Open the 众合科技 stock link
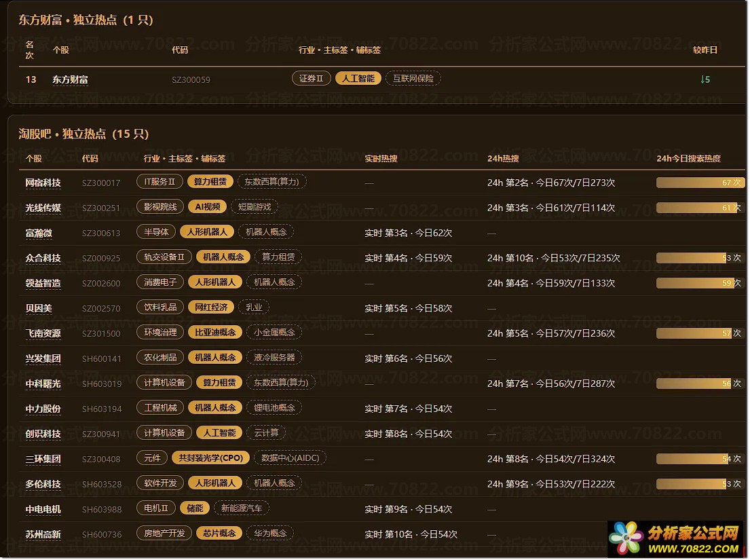Screen dimensions: 750x560 click(43, 258)
